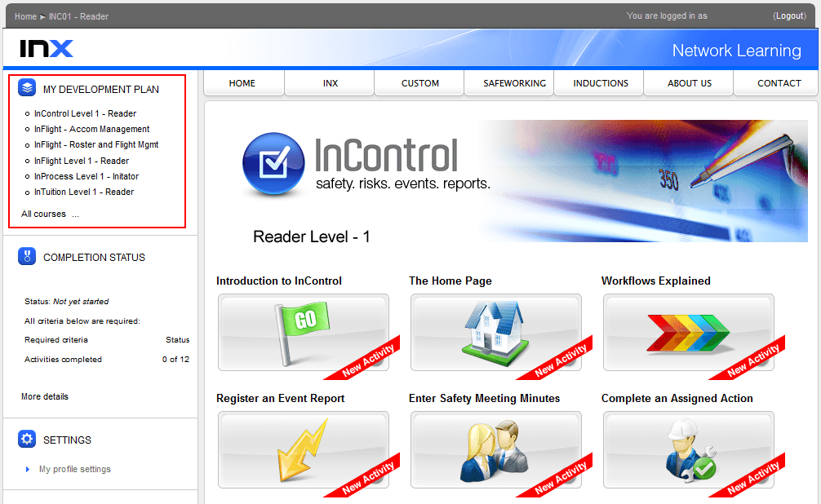Image resolution: width=821 pixels, height=504 pixels.
Task: Expand My profile settings arrow
Action: (28, 470)
